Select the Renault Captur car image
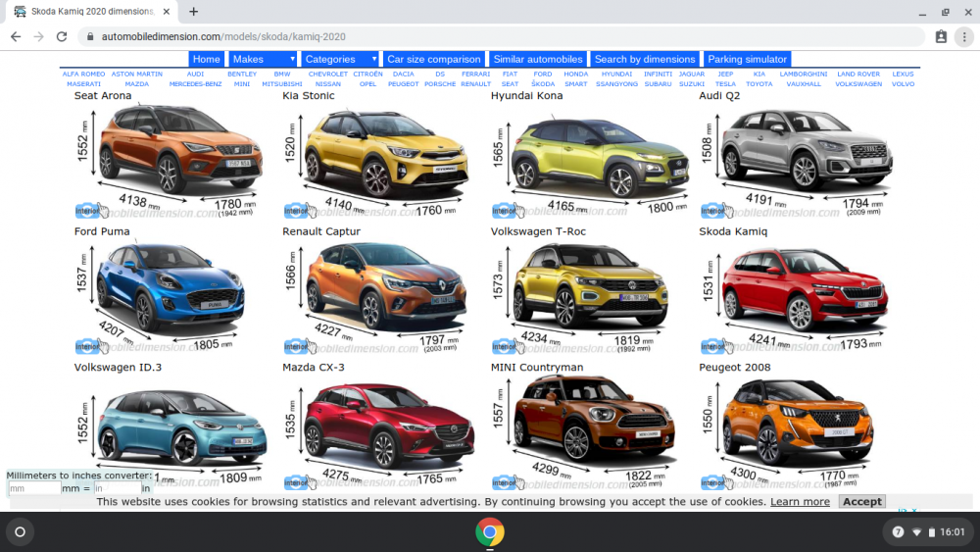This screenshot has height=552, width=980. 385,287
